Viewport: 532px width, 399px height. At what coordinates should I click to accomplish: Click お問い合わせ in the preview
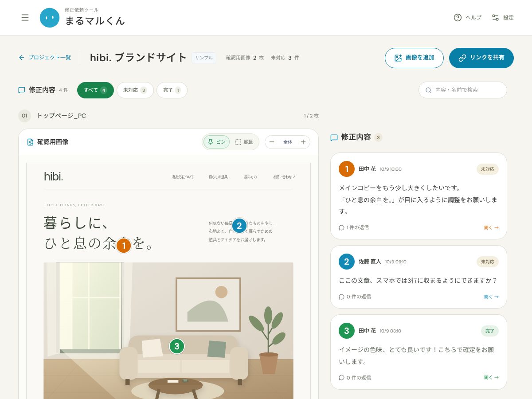(x=284, y=177)
